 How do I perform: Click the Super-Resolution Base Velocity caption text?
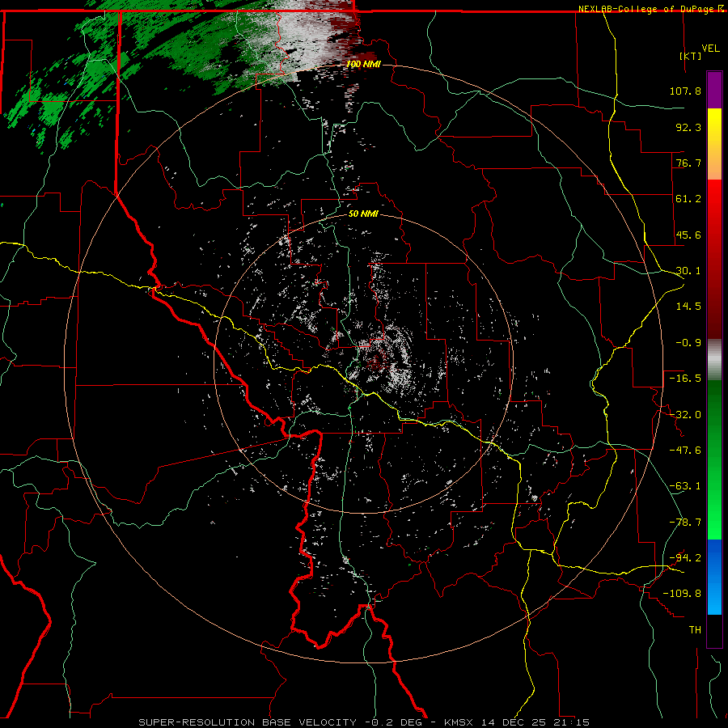[x=247, y=722]
